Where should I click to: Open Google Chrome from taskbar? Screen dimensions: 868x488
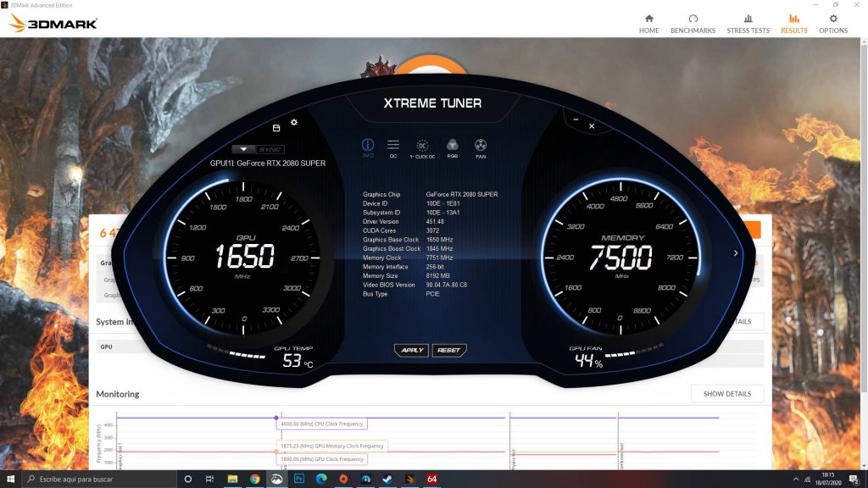point(254,480)
